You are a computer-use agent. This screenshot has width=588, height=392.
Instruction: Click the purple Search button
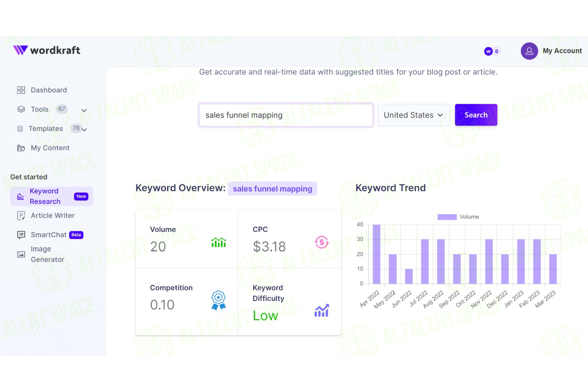pos(476,115)
